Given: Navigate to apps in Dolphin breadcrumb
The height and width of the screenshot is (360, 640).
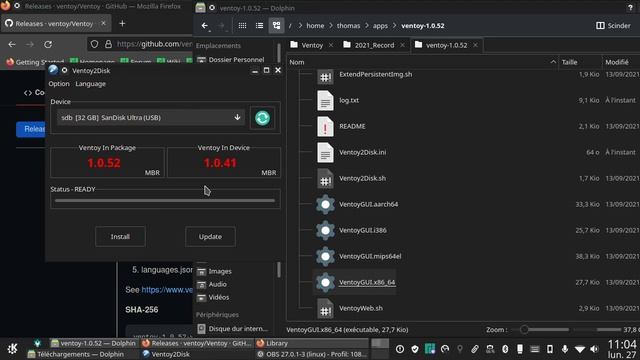Looking at the screenshot, I should pyautogui.click(x=380, y=26).
